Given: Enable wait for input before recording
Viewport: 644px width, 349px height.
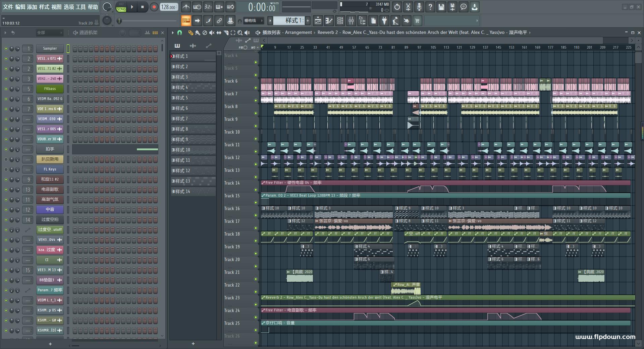Looking at the screenshot, I should pos(197,7).
